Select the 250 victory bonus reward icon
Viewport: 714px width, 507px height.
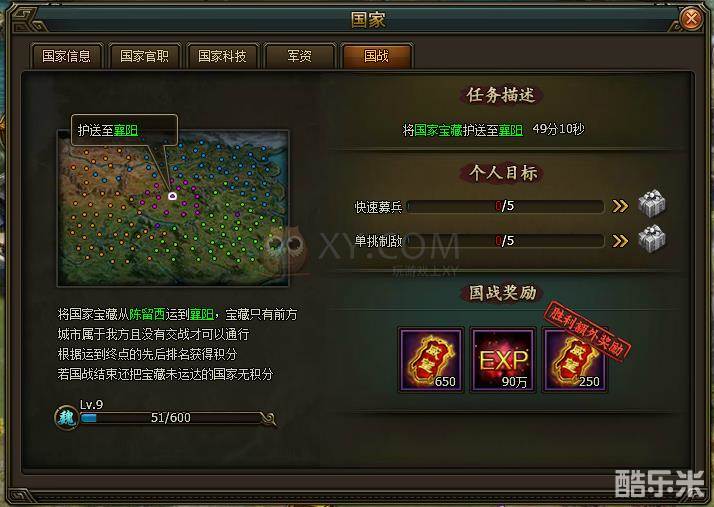click(575, 360)
